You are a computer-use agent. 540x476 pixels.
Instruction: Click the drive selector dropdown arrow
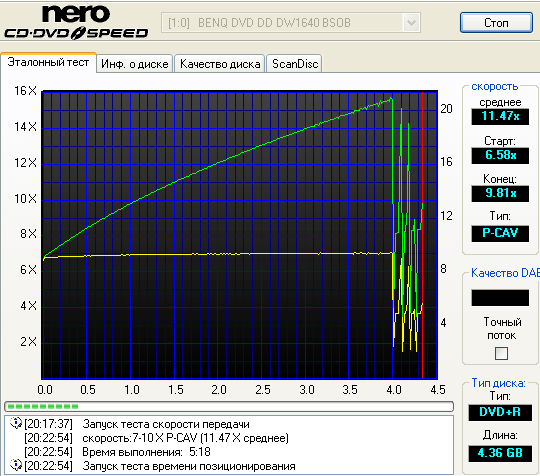tap(411, 23)
